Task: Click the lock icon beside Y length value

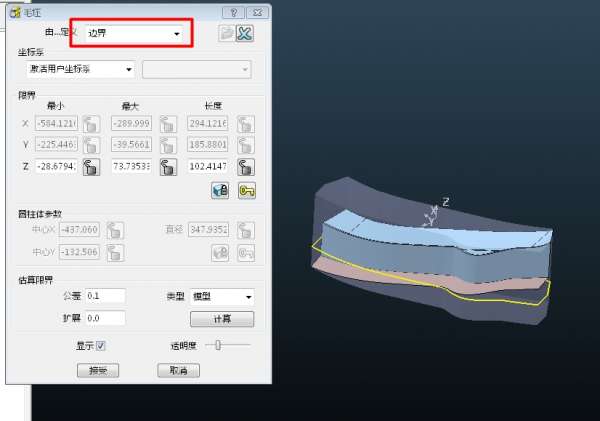Action: click(x=245, y=146)
